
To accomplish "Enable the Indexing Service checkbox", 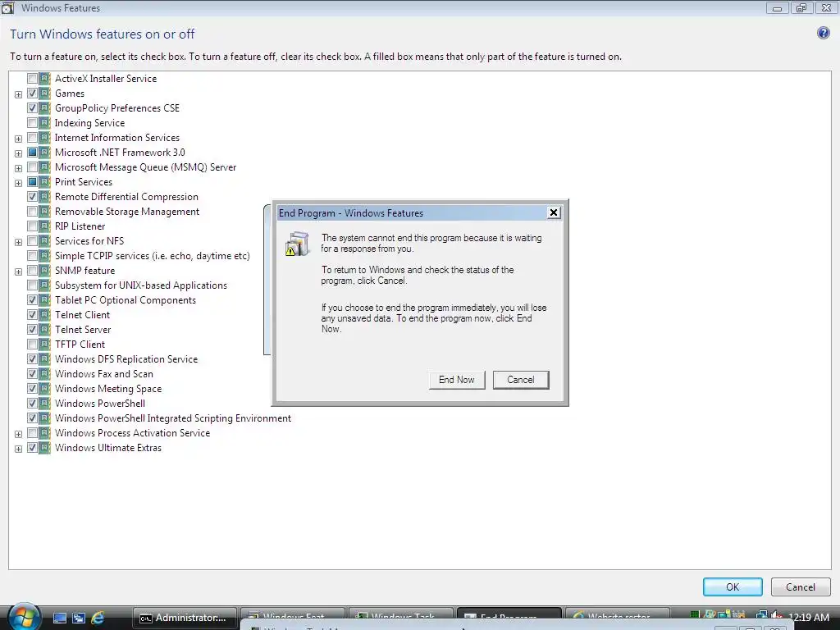I will [32, 123].
